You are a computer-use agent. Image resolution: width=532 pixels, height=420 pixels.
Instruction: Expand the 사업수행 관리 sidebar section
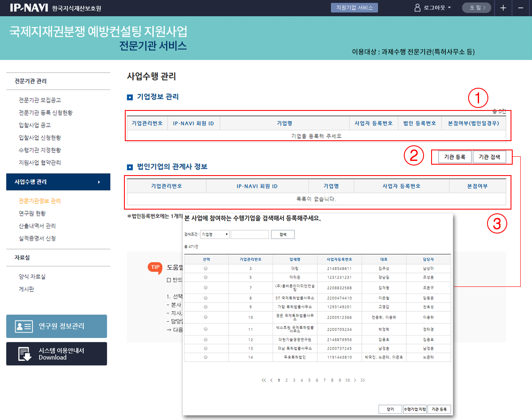click(58, 182)
